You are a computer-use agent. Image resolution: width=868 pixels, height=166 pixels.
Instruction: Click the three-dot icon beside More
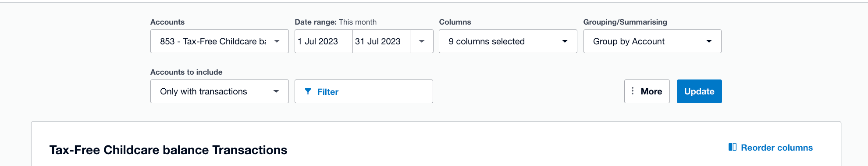click(x=632, y=91)
